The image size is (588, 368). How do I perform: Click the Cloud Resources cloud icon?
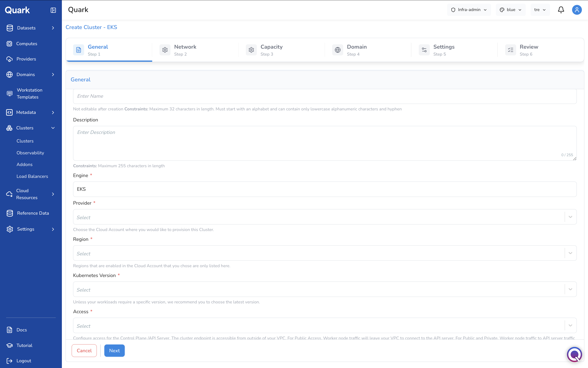(9, 194)
